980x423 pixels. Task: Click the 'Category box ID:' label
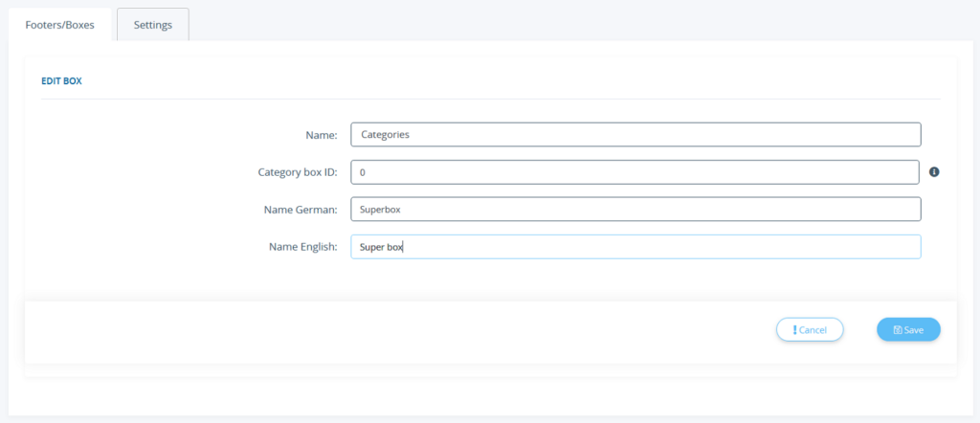click(x=299, y=172)
